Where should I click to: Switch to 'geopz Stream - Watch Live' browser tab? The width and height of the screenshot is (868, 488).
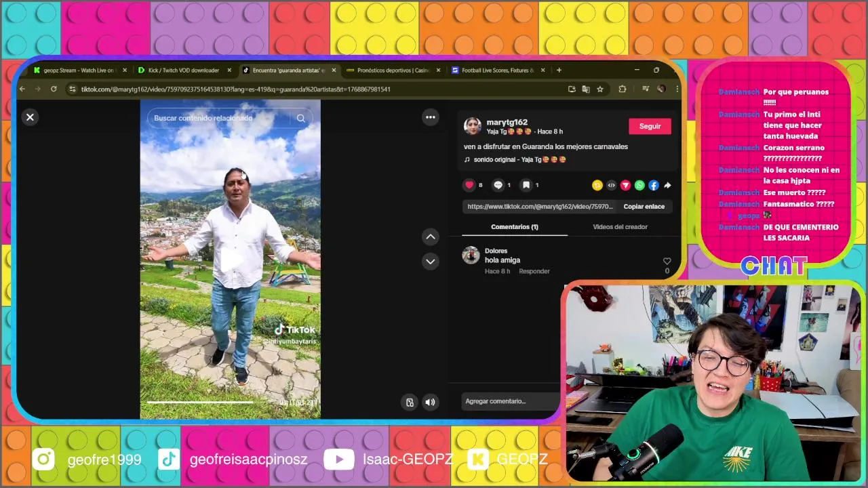(x=80, y=70)
